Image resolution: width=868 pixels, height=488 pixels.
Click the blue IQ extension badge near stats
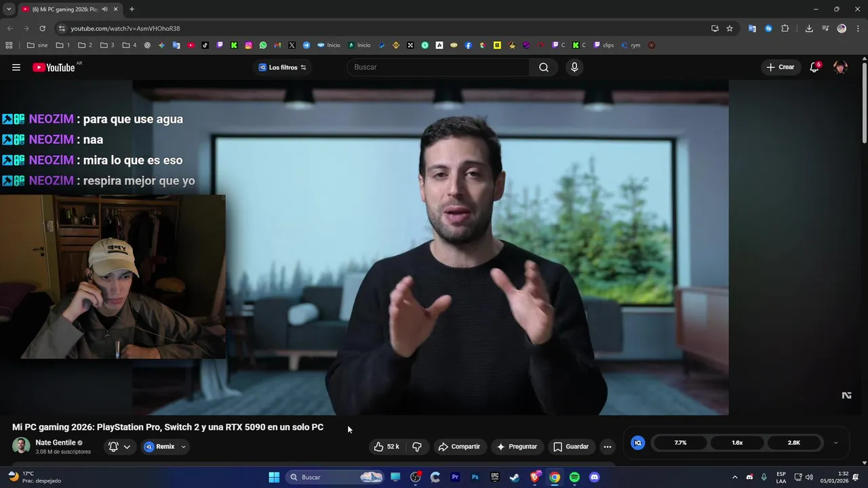coord(637,443)
